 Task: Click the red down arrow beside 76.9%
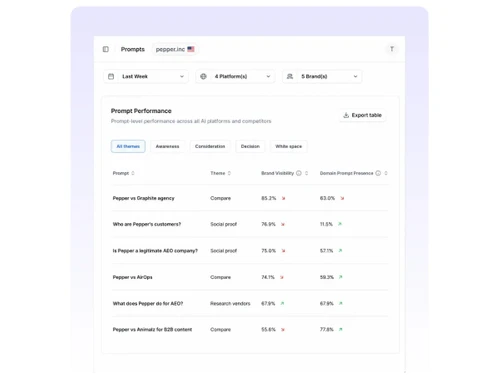(x=283, y=224)
